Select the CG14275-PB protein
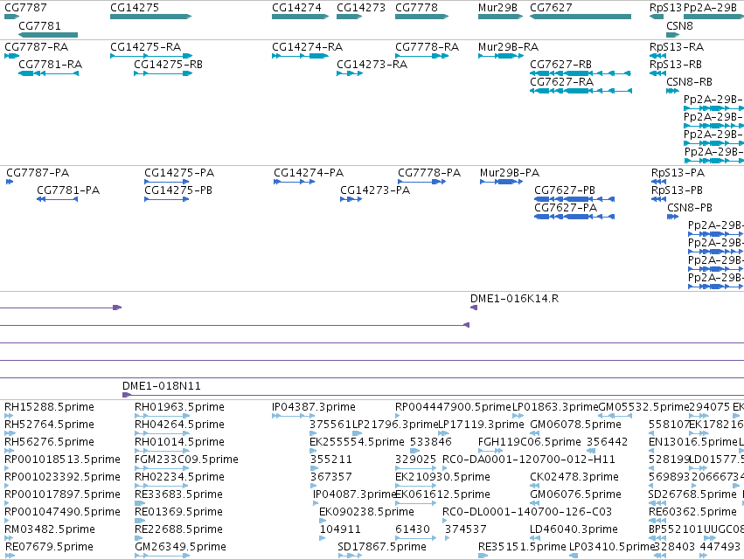 (166, 199)
